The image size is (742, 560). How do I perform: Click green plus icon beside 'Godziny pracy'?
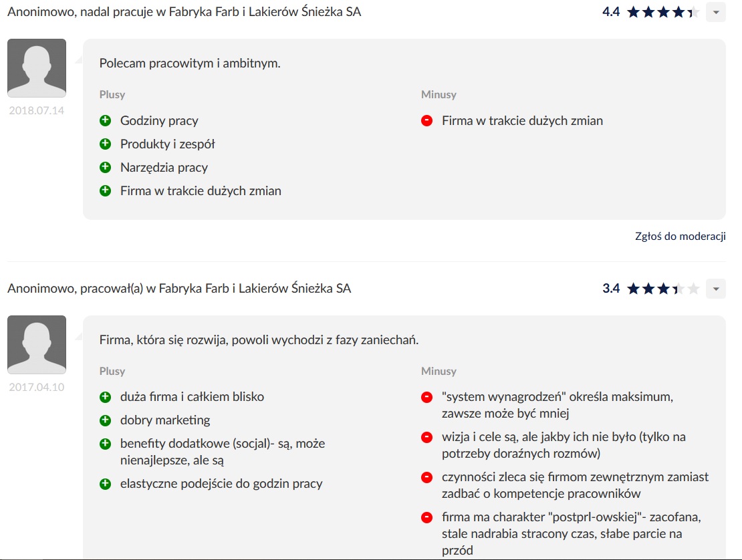click(x=105, y=121)
